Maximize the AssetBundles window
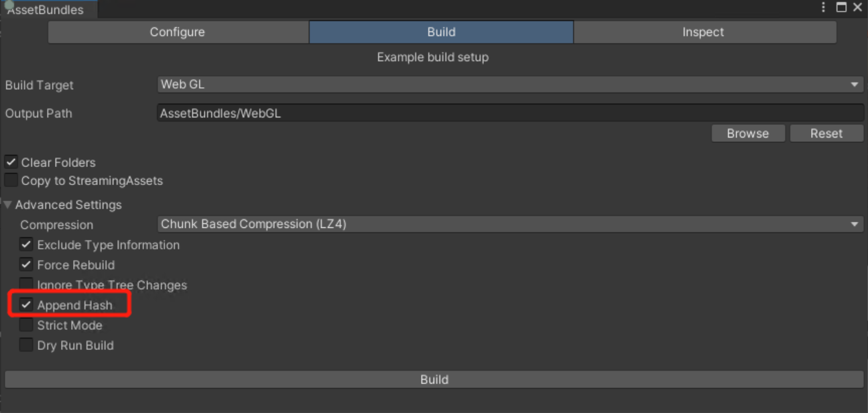868x413 pixels. coord(841,7)
